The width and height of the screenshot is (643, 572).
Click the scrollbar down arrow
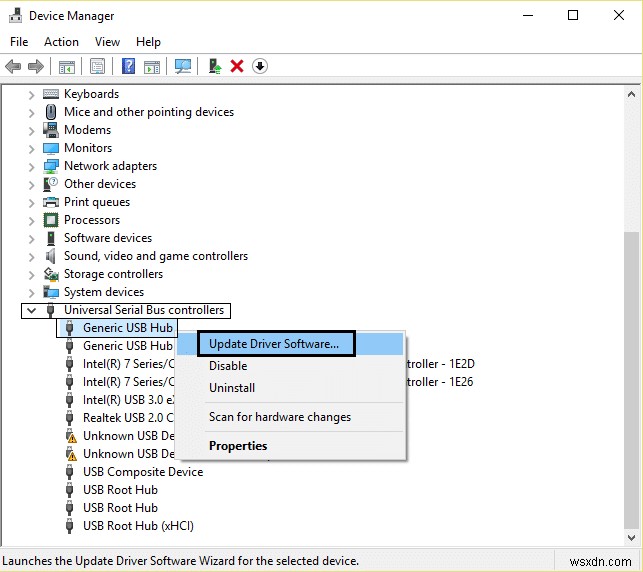(x=631, y=538)
